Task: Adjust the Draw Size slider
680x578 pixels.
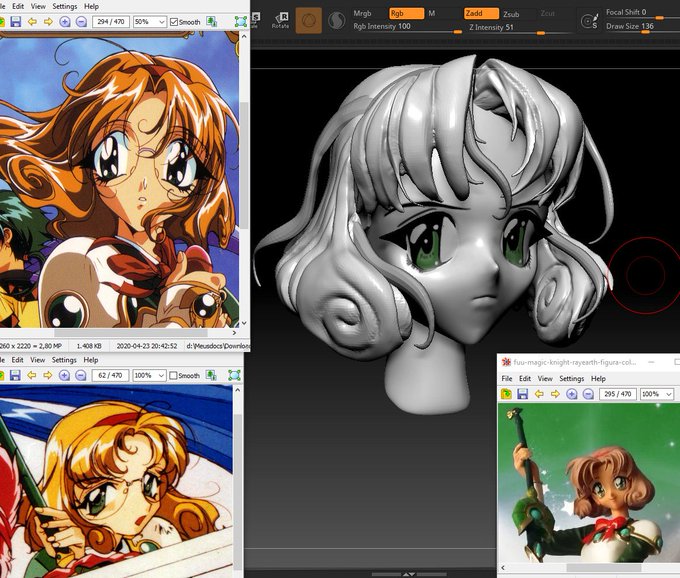Action: click(642, 27)
